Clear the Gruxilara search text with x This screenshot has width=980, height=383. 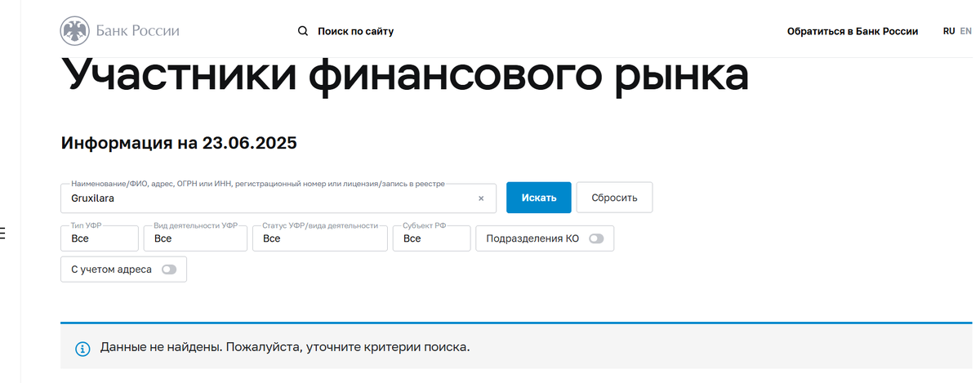(481, 198)
